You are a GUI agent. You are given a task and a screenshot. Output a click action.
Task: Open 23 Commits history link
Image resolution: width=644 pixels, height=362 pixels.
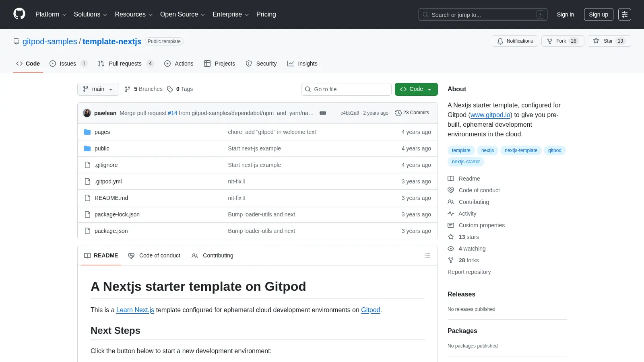[x=412, y=113]
